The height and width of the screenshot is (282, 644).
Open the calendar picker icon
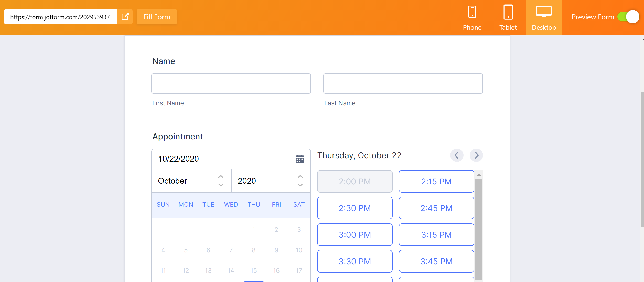click(x=299, y=159)
